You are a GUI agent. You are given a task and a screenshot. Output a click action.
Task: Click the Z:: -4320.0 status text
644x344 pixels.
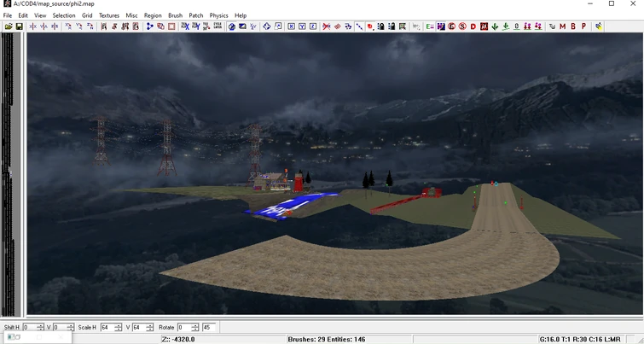coord(178,340)
